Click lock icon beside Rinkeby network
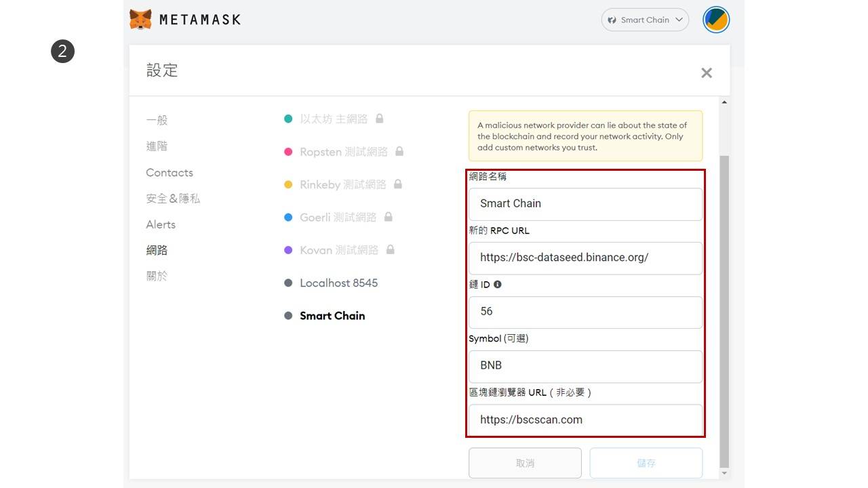Image resolution: width=868 pixels, height=488 pixels. (x=398, y=184)
